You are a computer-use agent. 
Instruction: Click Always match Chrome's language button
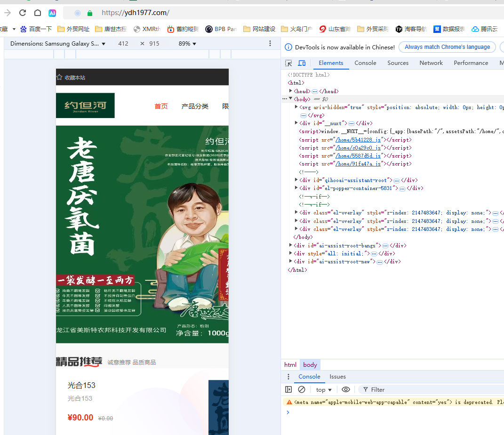pyautogui.click(x=447, y=47)
